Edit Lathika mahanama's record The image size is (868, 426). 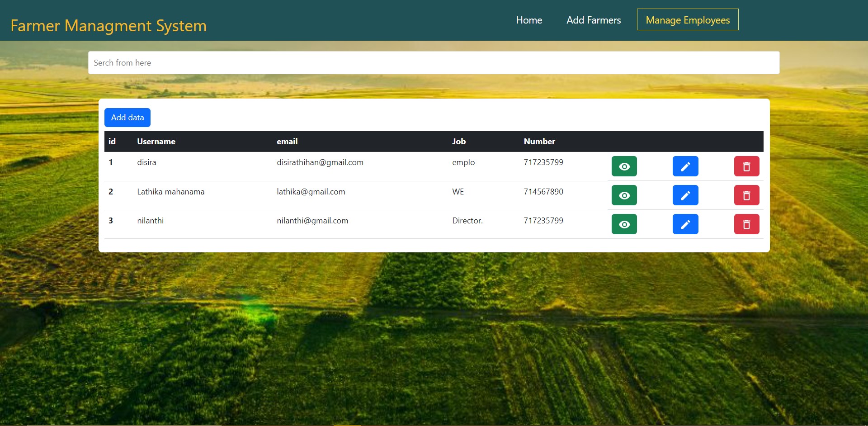point(685,195)
